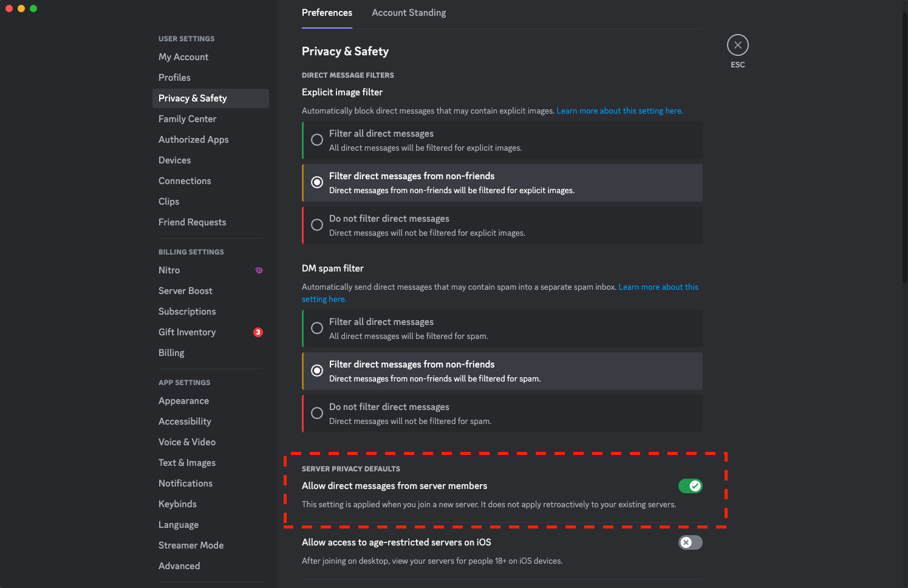The width and height of the screenshot is (908, 588).
Task: Open the Preferences tab
Action: [x=327, y=13]
